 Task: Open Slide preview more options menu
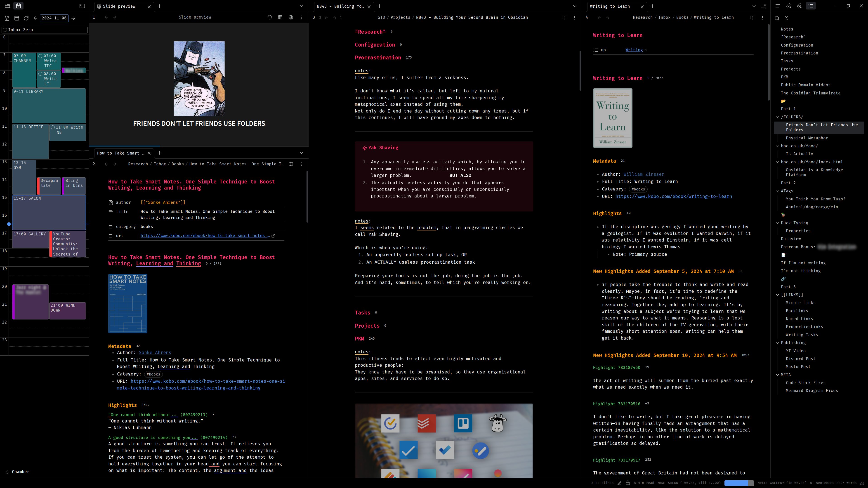click(301, 17)
